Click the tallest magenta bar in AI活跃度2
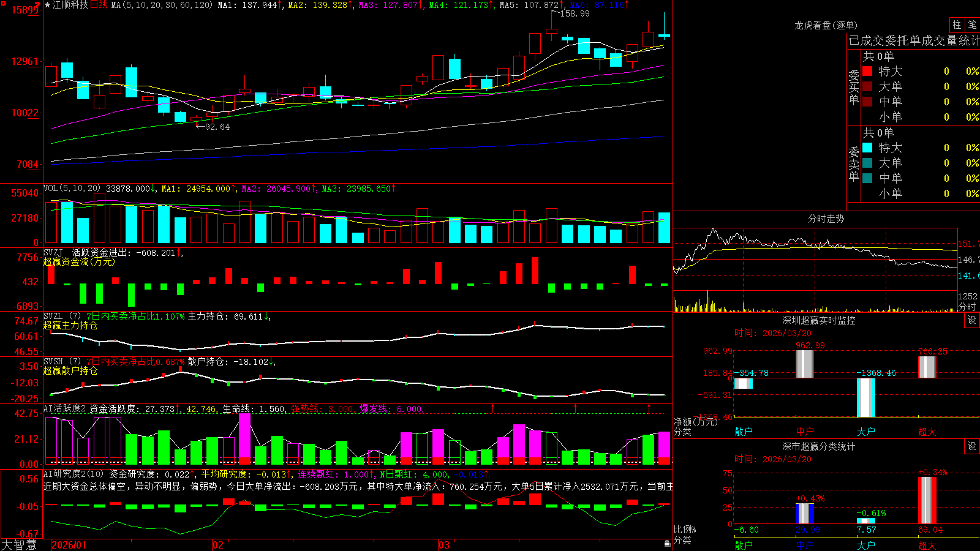Image resolution: width=980 pixels, height=551 pixels. click(x=244, y=439)
